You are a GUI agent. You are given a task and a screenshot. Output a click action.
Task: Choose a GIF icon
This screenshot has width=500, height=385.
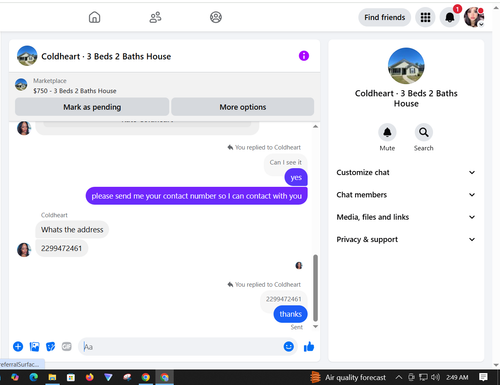(67, 347)
